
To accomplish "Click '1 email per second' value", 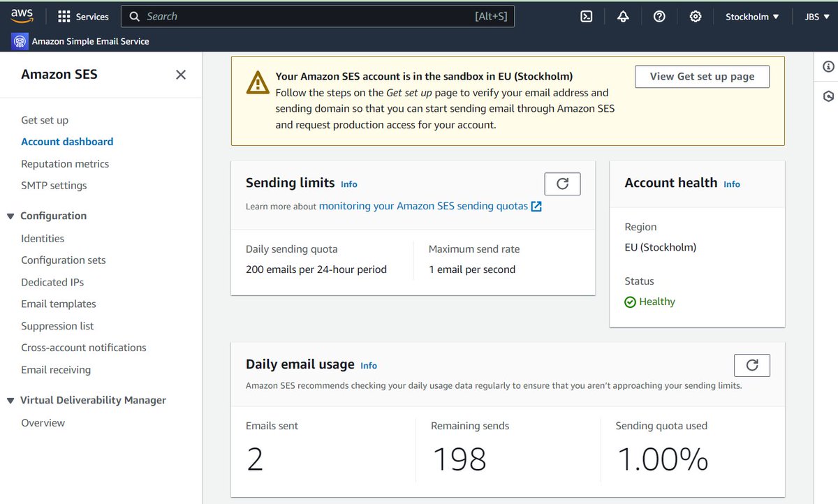I will [x=472, y=269].
